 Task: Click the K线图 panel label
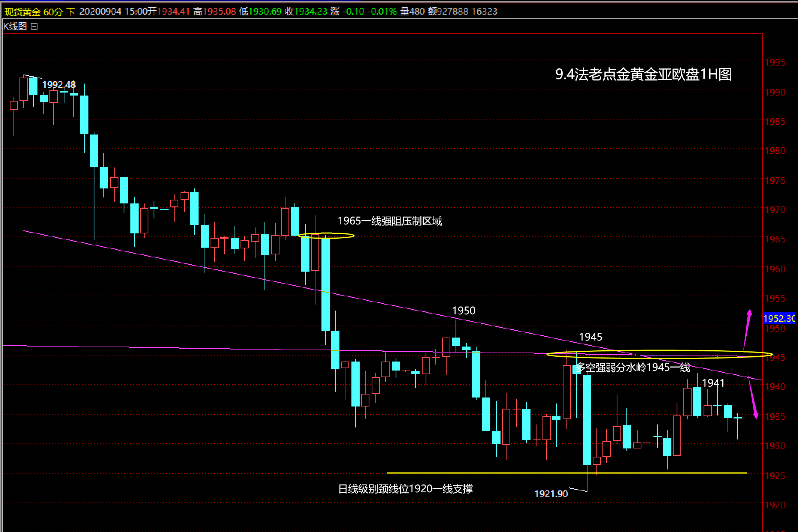[x=15, y=26]
